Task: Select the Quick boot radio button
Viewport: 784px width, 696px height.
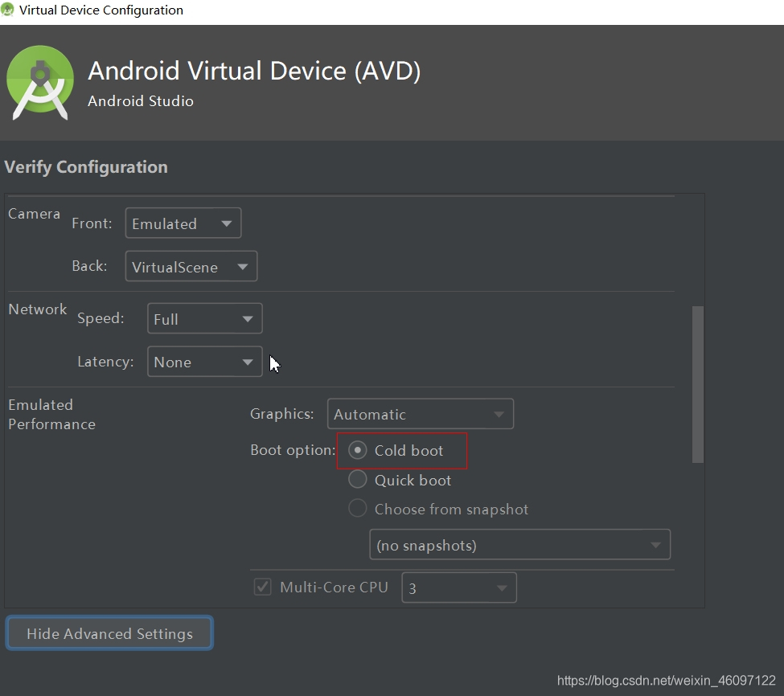Action: click(x=358, y=479)
